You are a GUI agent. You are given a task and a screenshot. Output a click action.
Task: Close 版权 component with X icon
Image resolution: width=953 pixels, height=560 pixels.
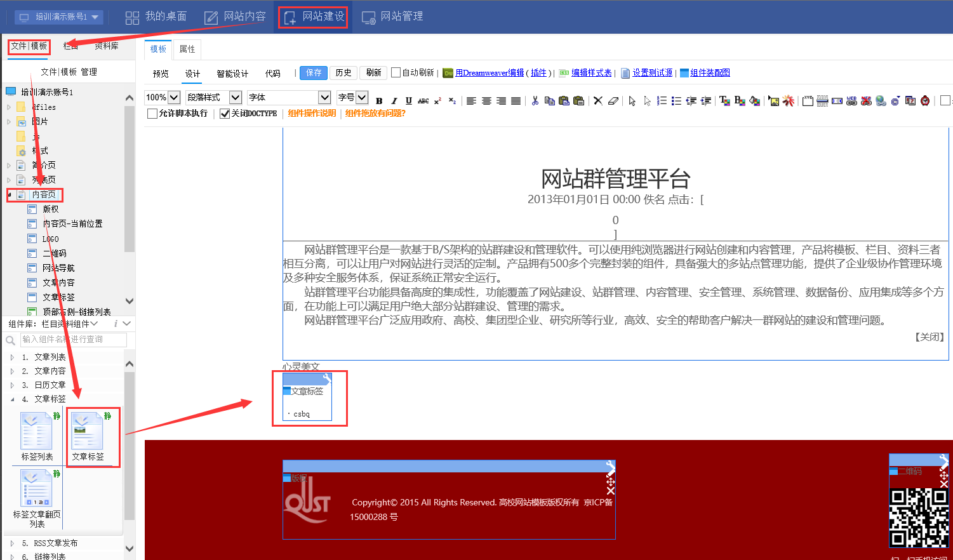click(x=610, y=491)
